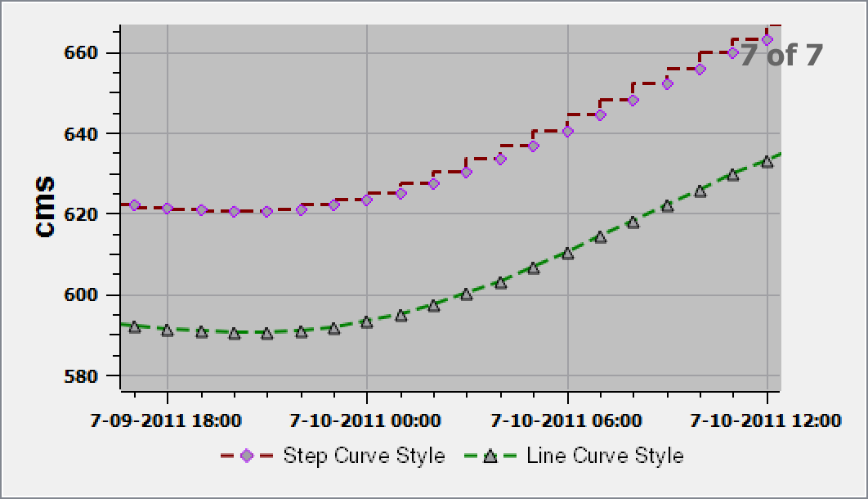The height and width of the screenshot is (499, 868).
Task: Click the purple diamond point at 7-10-2011 12:00
Action: coord(767,40)
